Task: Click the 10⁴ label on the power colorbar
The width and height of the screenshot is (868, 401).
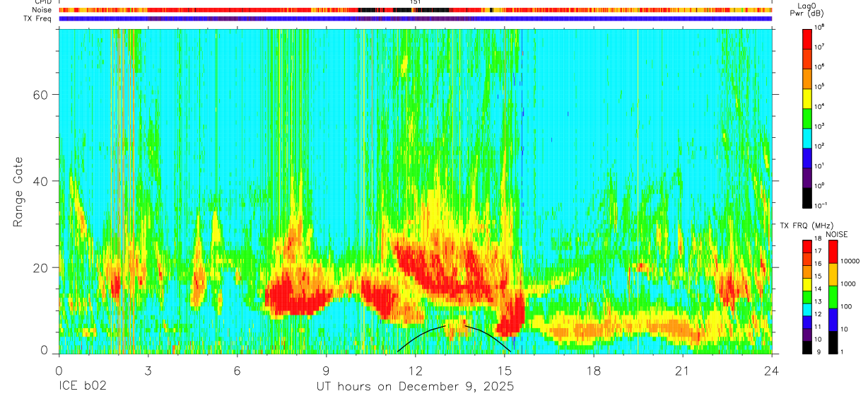Action: [819, 105]
